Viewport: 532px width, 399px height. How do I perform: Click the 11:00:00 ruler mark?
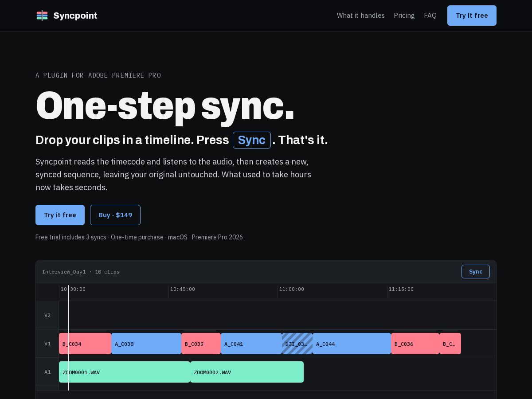pos(292,289)
